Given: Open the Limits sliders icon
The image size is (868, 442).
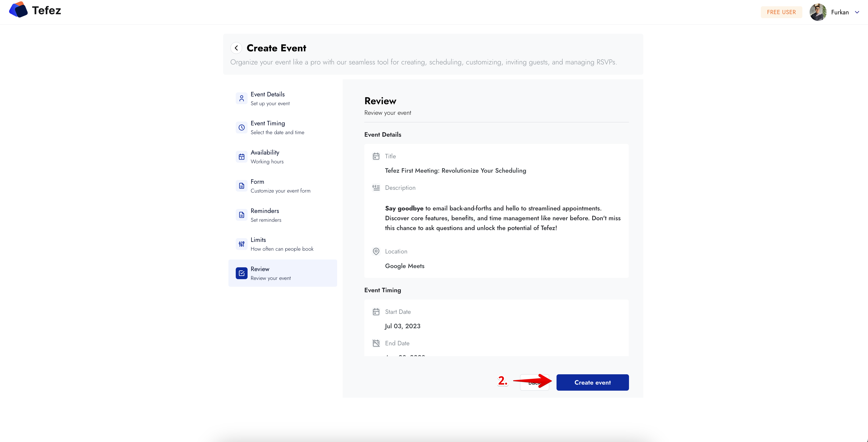Looking at the screenshot, I should coord(242,244).
